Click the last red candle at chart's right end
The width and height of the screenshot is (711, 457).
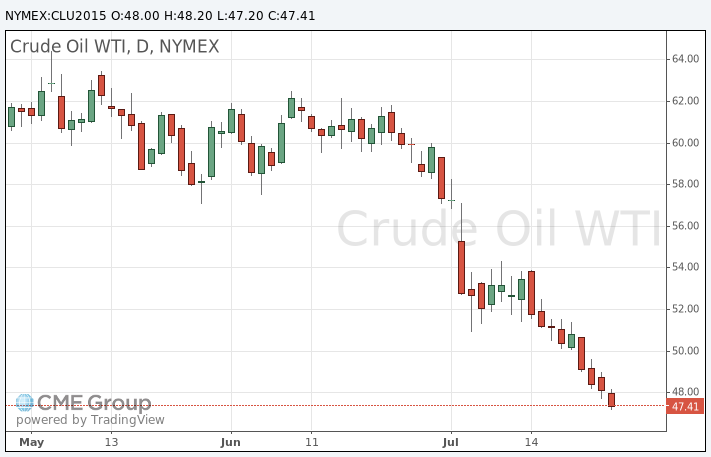tap(611, 400)
